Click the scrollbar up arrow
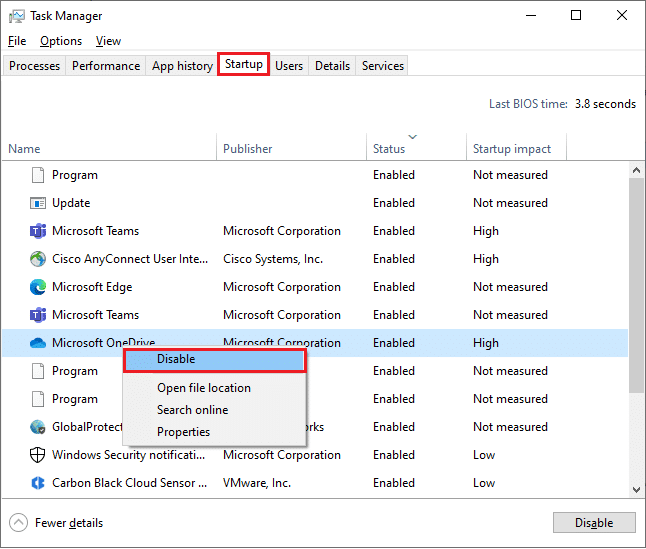Viewport: 646px width, 549px height. [x=637, y=170]
